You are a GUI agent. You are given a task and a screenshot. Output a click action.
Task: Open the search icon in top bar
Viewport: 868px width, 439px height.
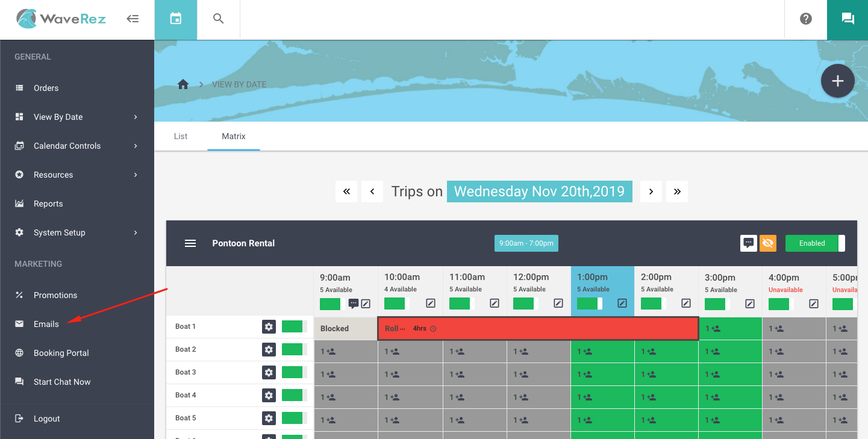click(219, 19)
